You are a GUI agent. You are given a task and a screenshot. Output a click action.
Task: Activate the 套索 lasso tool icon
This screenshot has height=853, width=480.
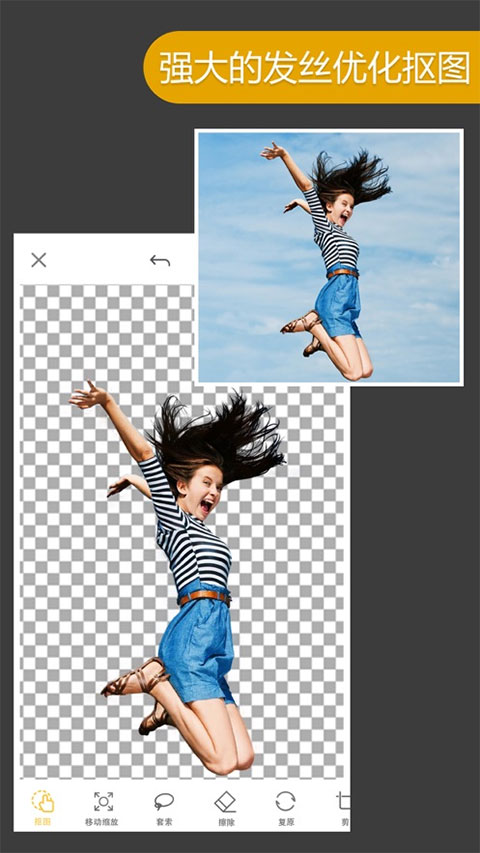pos(164,801)
